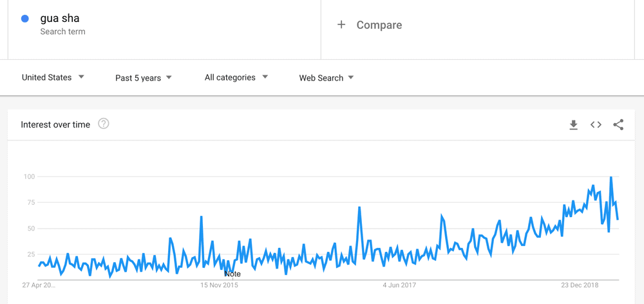Click the Compare button
This screenshot has width=644, height=304.
pos(369,25)
